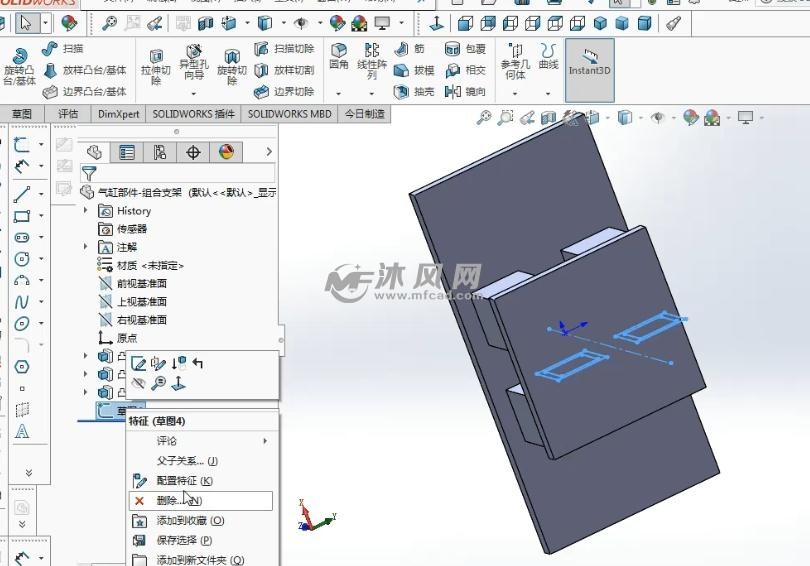Select the 包覆 wrap tool
The image size is (810, 566).
[x=465, y=49]
